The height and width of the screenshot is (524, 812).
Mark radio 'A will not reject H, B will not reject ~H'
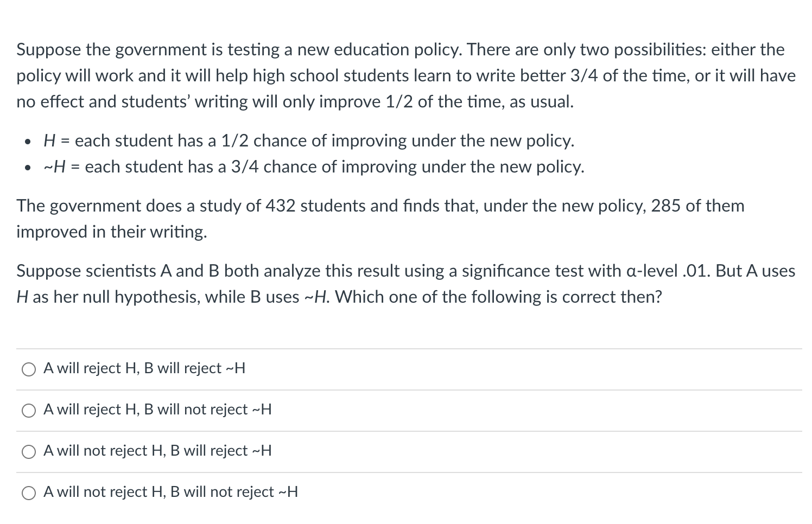(28, 493)
